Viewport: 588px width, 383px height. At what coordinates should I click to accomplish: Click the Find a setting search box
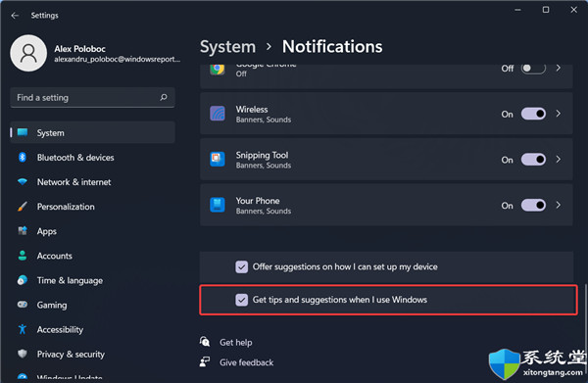[x=92, y=97]
